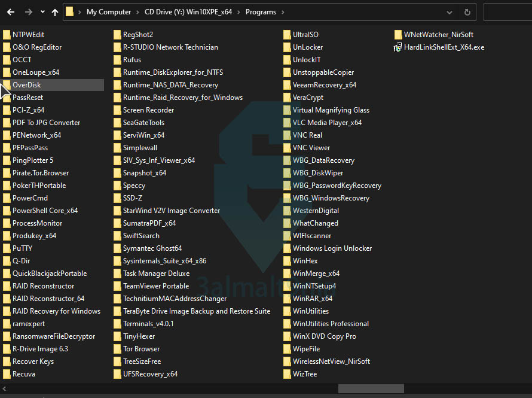This screenshot has height=398, width=532.
Task: Select the HardLinkShellExt_X64.exe file icon
Action: tap(398, 47)
